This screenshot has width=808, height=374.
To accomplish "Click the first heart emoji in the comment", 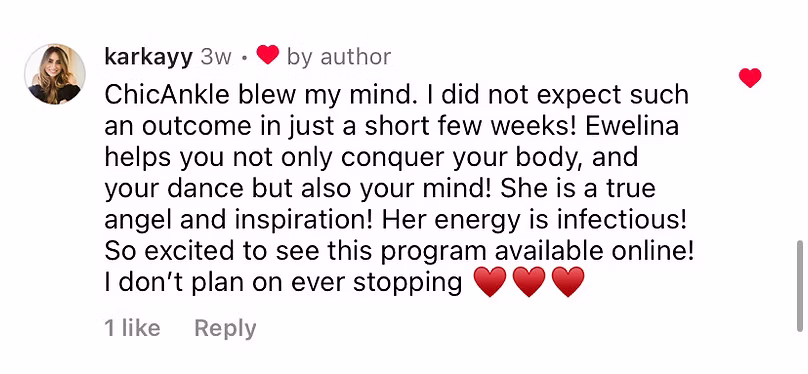I will 490,282.
